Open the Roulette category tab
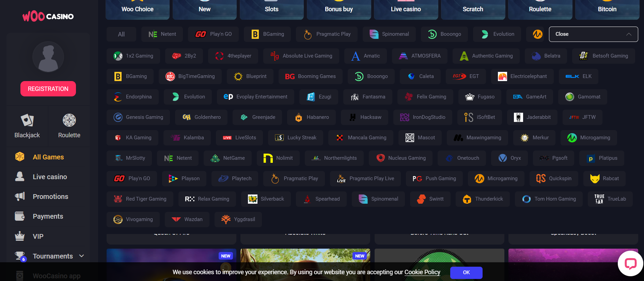Viewport: 644px width, 281px height. click(x=540, y=9)
